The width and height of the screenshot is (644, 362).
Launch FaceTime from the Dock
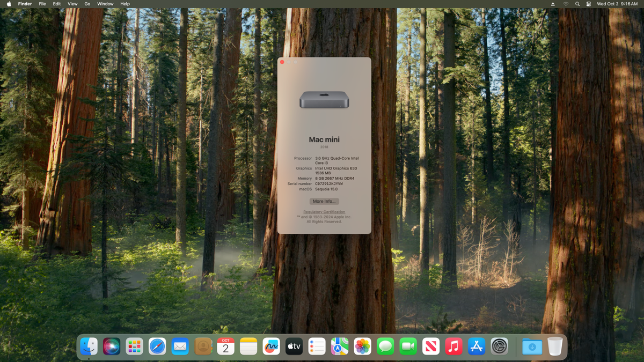408,346
